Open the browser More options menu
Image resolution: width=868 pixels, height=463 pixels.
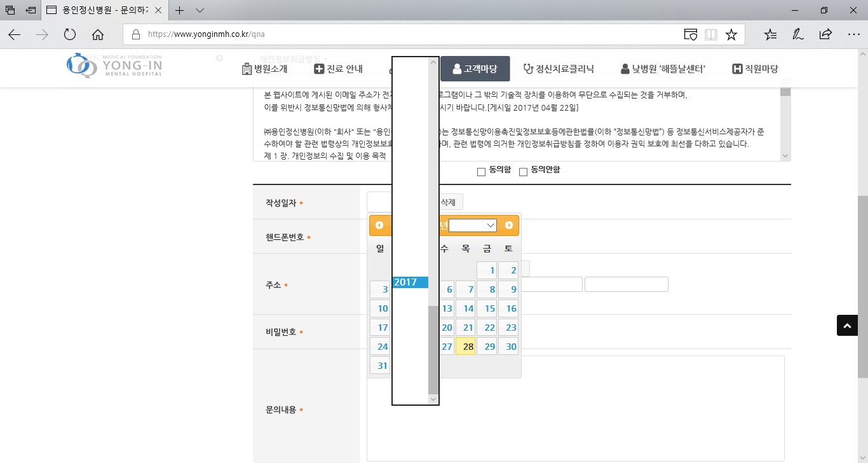[855, 35]
